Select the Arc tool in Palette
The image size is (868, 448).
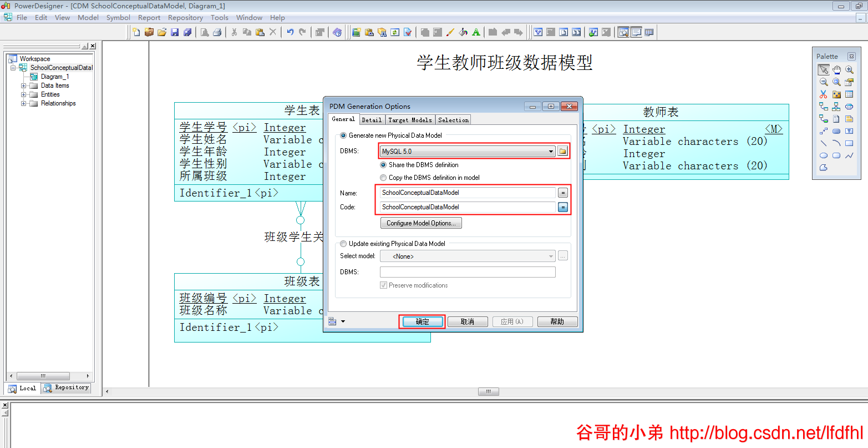point(836,143)
